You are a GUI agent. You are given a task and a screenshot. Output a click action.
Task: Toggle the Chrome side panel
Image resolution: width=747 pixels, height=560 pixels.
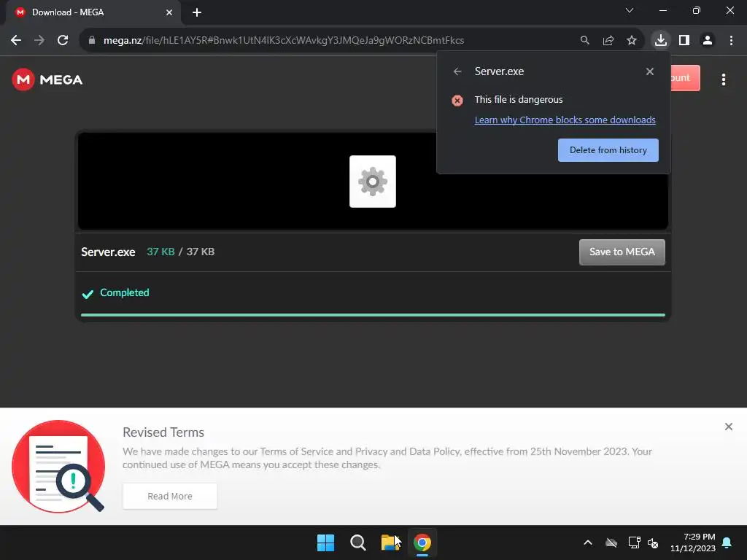click(684, 41)
